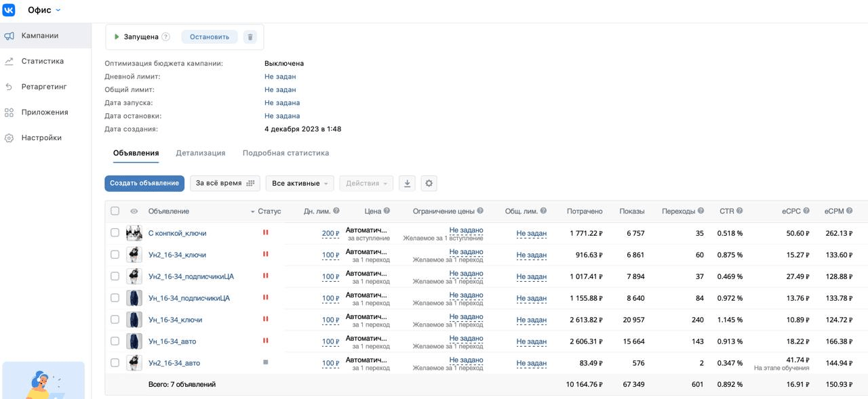Tick checkbox for Ун2_16-34_авто ad
This screenshot has height=399, width=868.
(115, 362)
